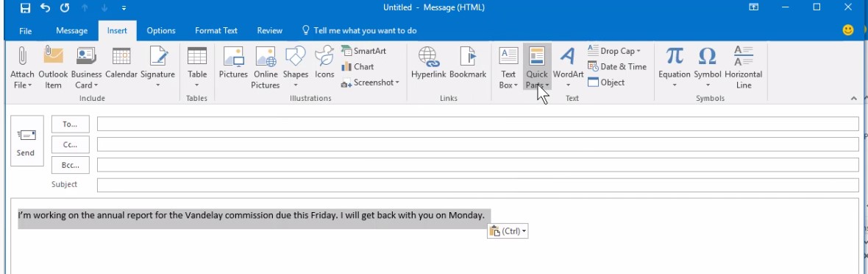The height and width of the screenshot is (274, 868).
Task: Open the Drop Cap dropdown
Action: pyautogui.click(x=613, y=51)
